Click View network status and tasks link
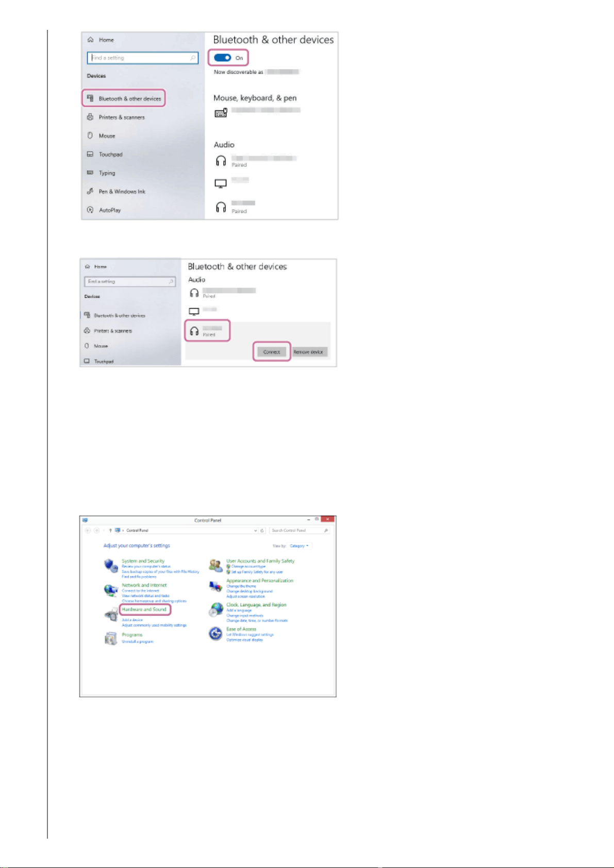614x868 pixels. click(x=145, y=596)
